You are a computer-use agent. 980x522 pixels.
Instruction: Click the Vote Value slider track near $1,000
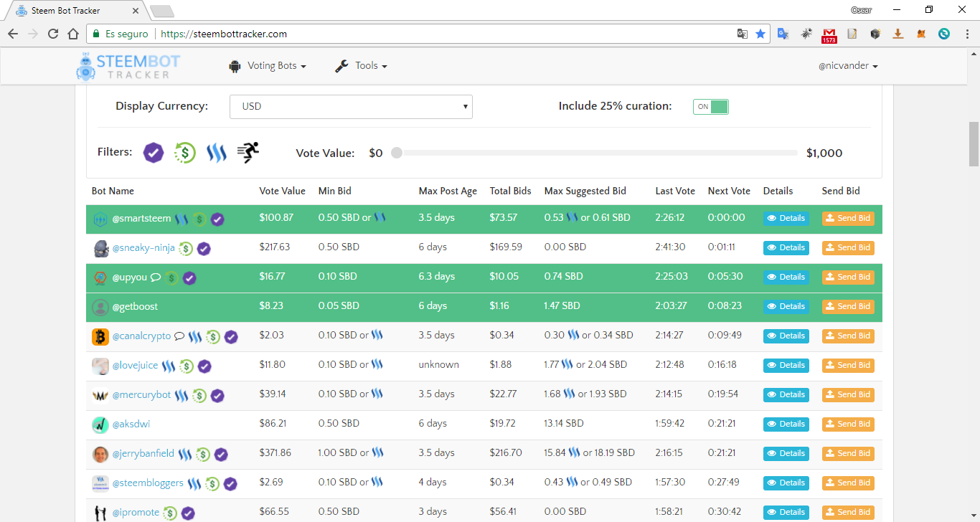point(792,153)
